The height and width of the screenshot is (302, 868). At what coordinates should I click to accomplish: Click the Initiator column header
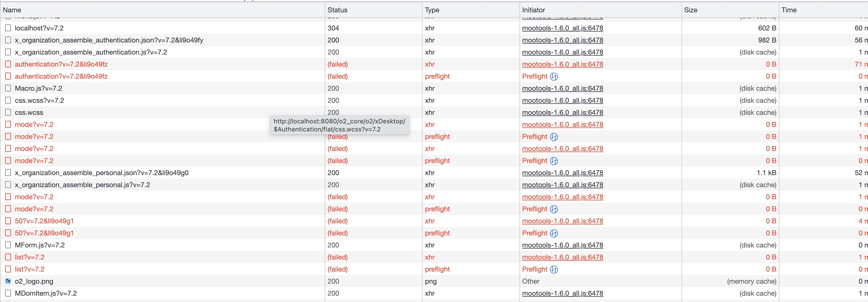(534, 10)
